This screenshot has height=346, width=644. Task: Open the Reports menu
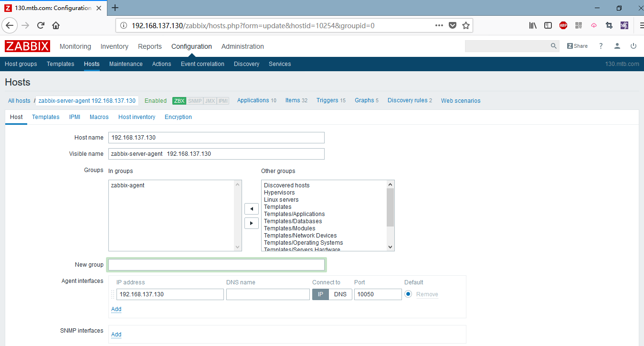pos(150,46)
